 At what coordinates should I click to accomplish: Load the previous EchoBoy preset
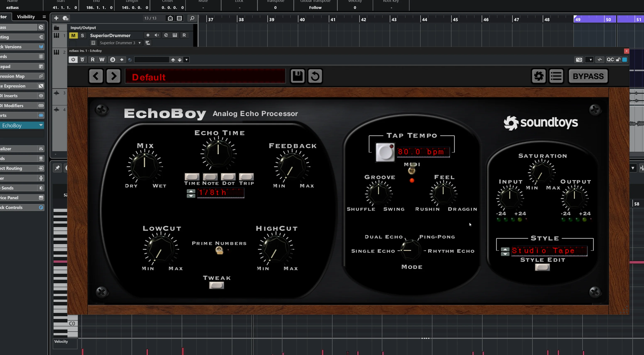96,76
